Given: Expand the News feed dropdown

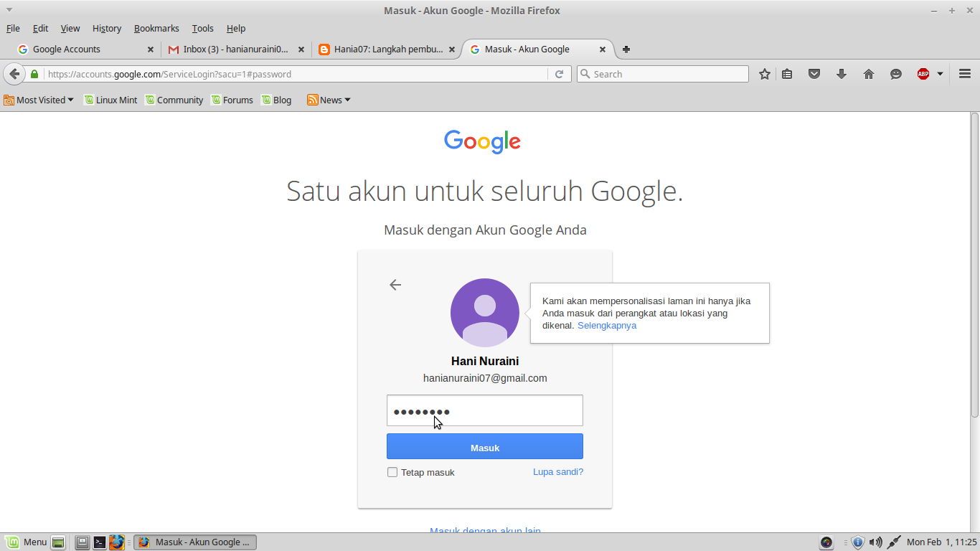Looking at the screenshot, I should coord(329,100).
